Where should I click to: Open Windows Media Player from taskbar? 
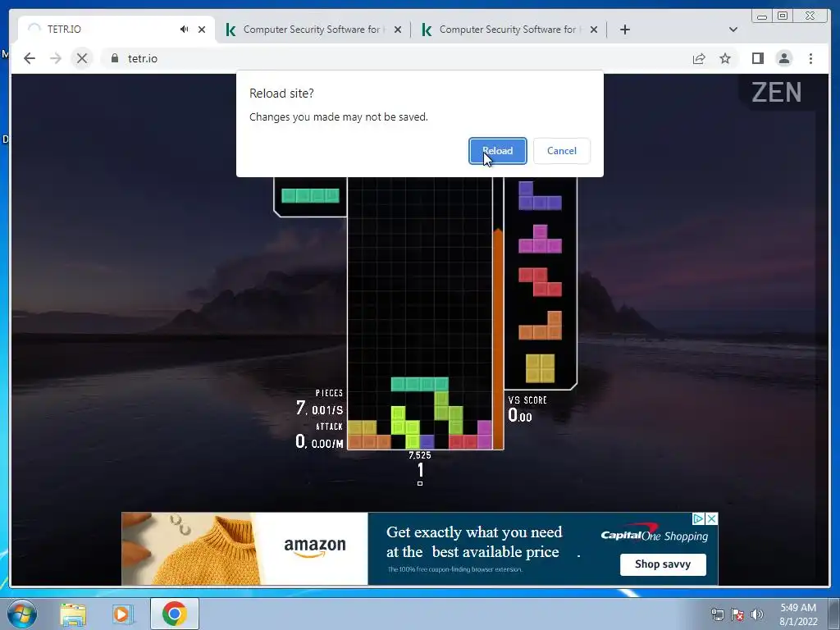point(122,614)
